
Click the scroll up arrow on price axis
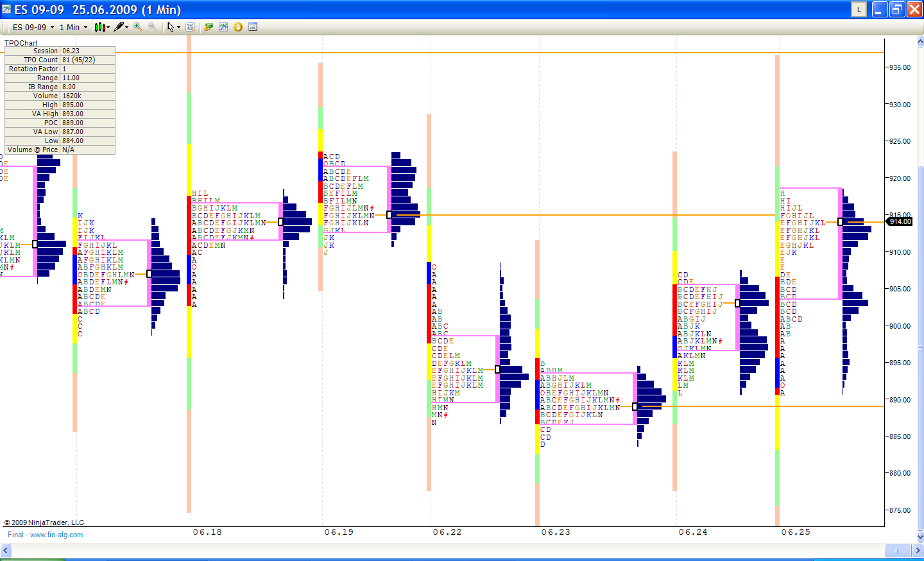coord(920,42)
